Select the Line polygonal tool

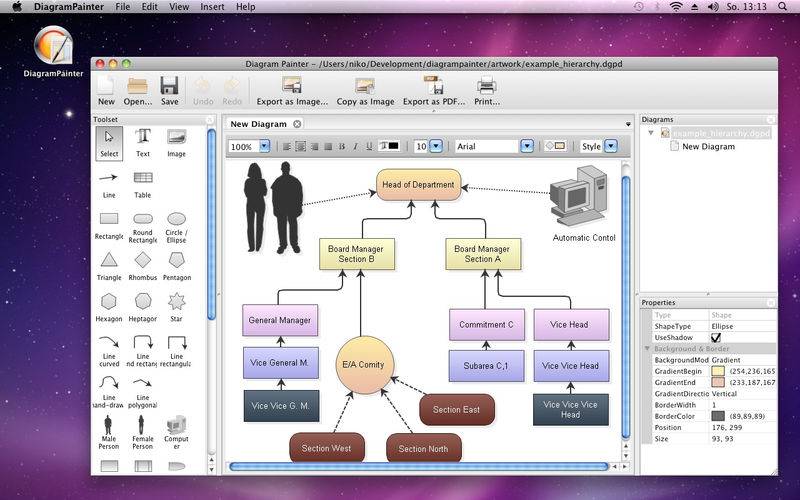tap(143, 392)
